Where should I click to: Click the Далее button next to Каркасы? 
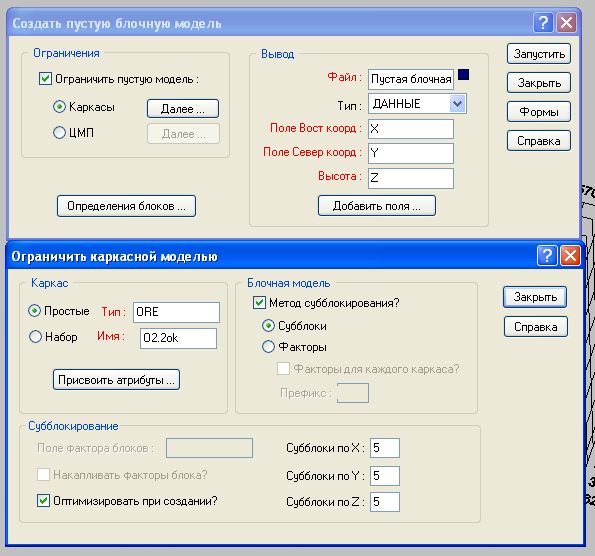183,109
